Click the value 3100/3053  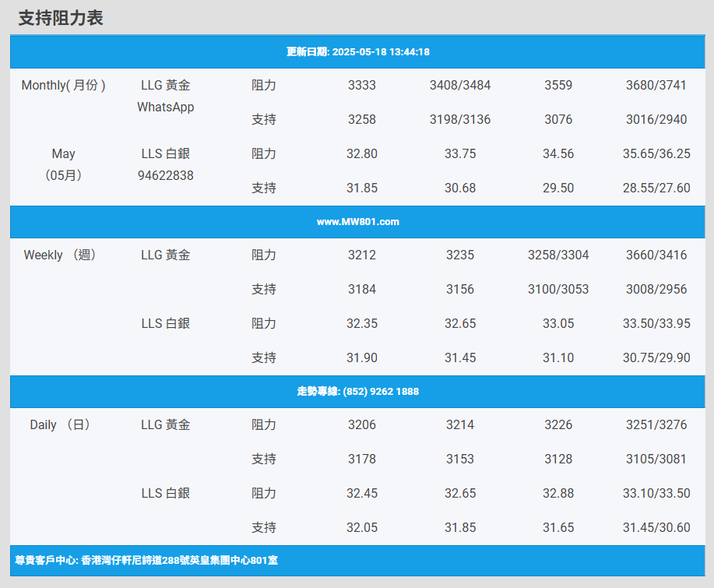pos(558,289)
